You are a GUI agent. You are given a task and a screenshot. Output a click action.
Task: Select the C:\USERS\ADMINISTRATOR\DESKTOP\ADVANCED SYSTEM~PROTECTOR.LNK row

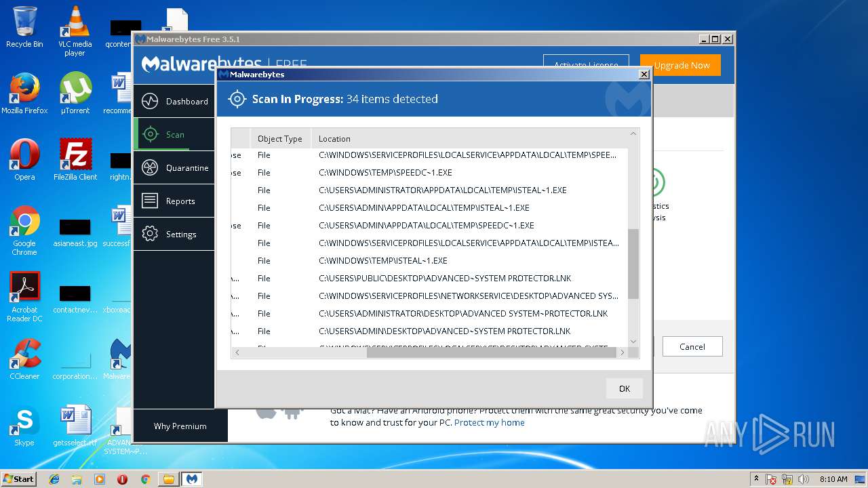429,314
